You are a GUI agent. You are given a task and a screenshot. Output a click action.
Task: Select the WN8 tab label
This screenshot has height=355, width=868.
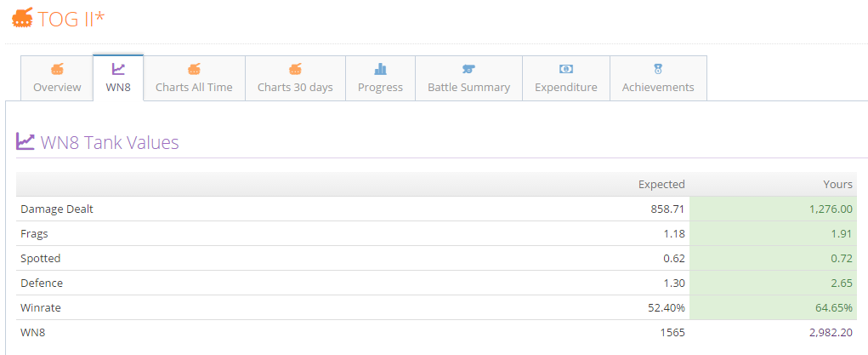tap(118, 87)
